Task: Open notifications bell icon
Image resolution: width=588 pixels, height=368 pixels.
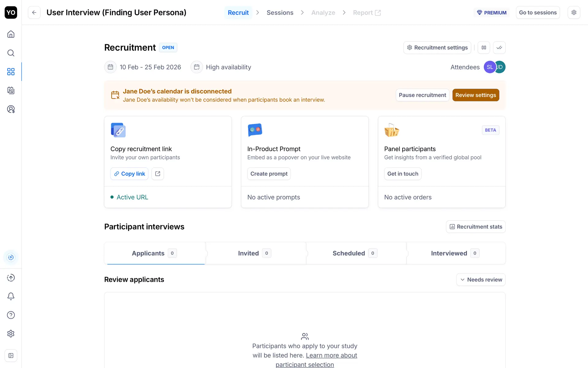Action: click(11, 296)
